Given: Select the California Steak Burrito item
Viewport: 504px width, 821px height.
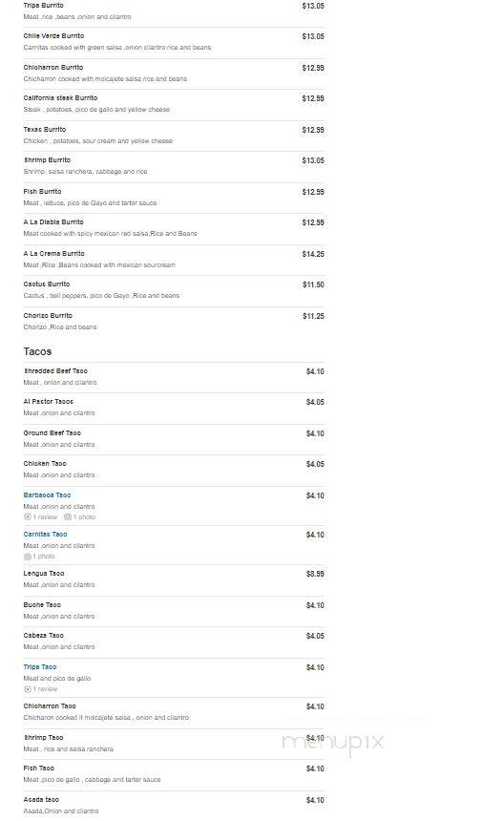Looking at the screenshot, I should pos(174,104).
